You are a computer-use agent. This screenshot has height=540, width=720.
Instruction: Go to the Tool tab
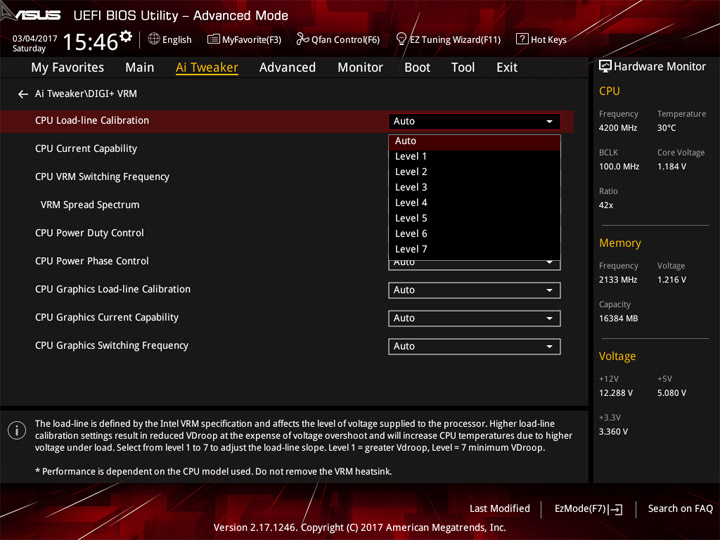[x=463, y=68]
